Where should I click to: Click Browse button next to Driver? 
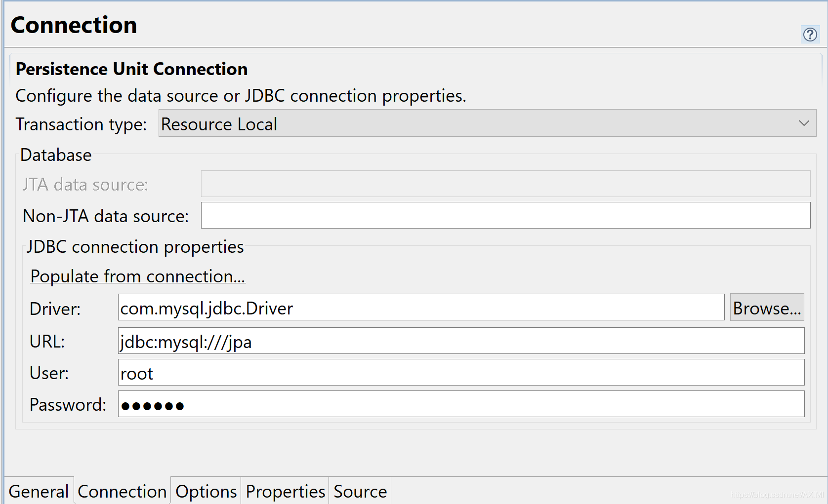click(x=767, y=308)
